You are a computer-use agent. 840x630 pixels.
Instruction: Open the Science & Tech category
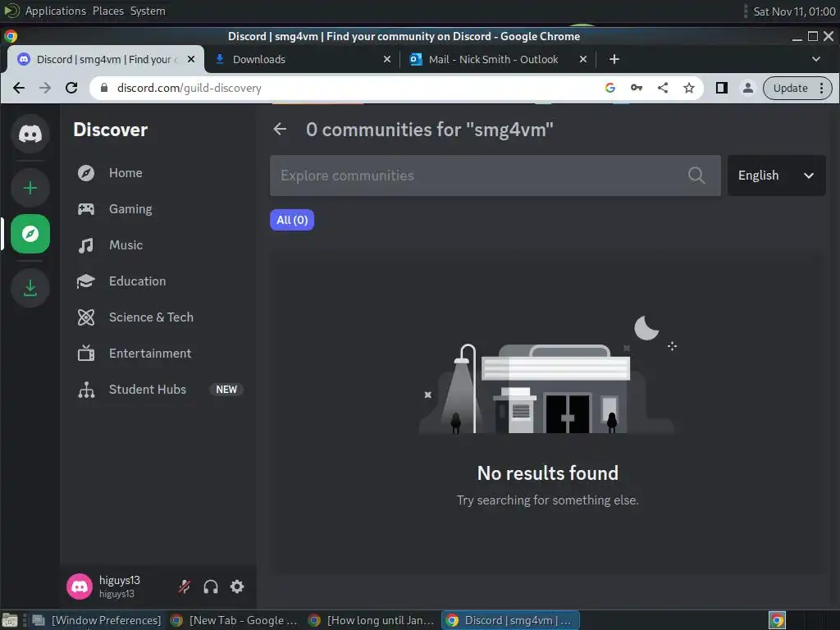158,317
